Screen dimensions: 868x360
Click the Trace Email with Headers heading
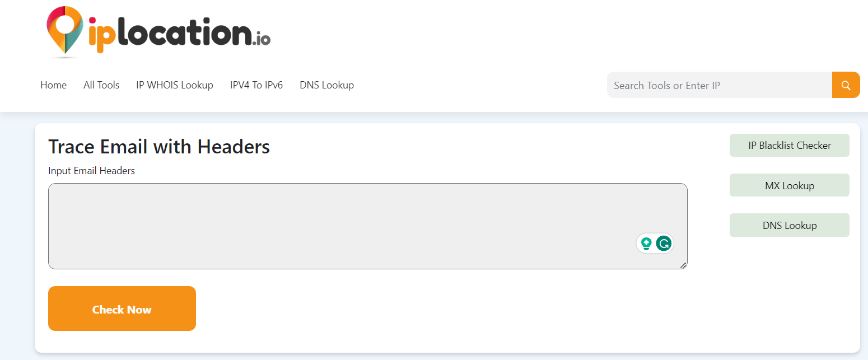(159, 147)
